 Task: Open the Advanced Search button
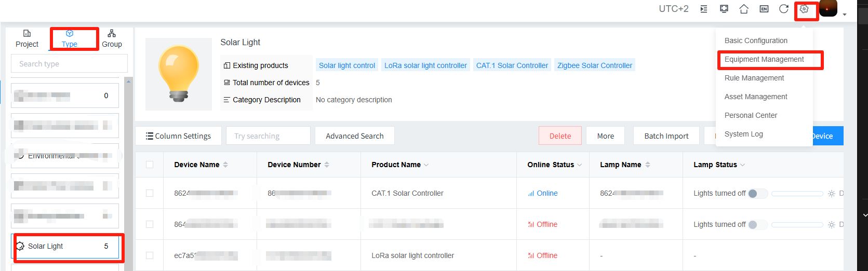pos(354,136)
